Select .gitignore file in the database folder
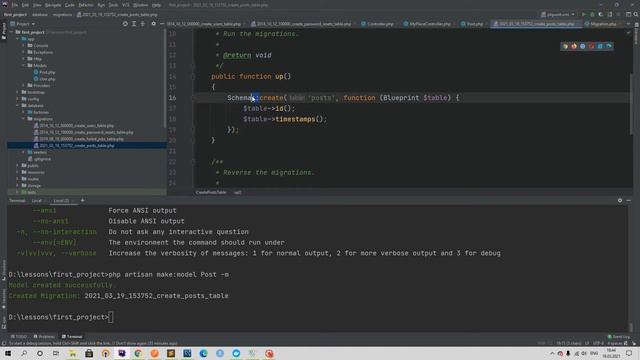This screenshot has height=360, width=640. (39, 159)
